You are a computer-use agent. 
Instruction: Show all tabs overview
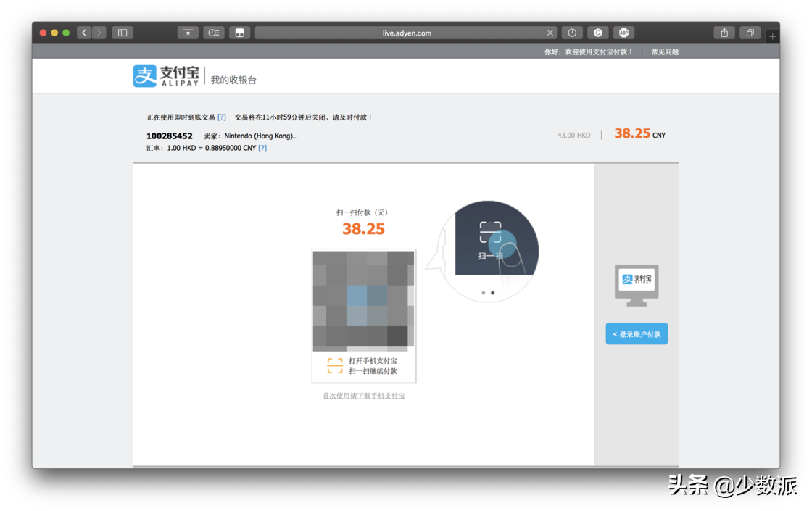(x=750, y=33)
